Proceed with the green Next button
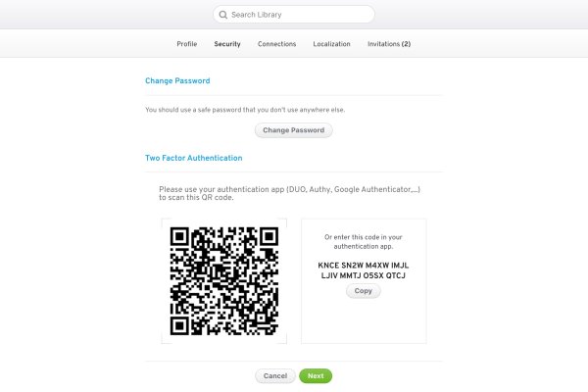 (x=316, y=375)
